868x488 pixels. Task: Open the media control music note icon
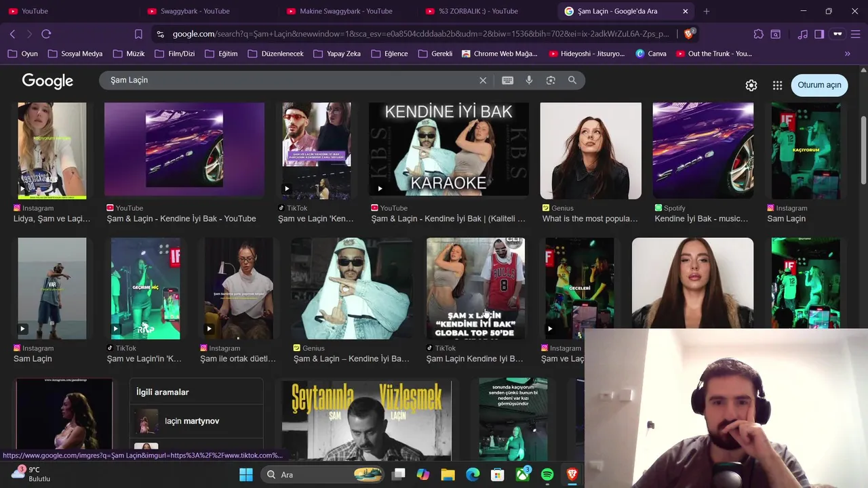803,34
